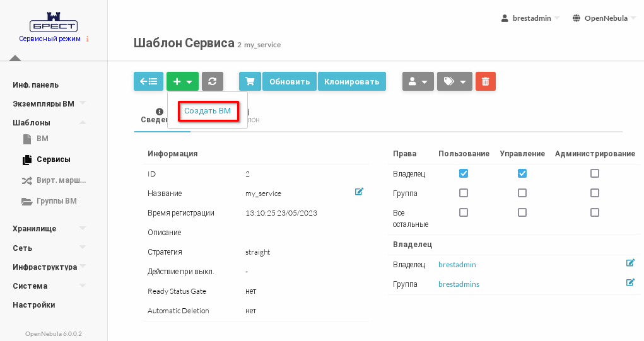The height and width of the screenshot is (341, 644).
Task: Enable group Администрирование permission checkbox
Action: [x=594, y=193]
